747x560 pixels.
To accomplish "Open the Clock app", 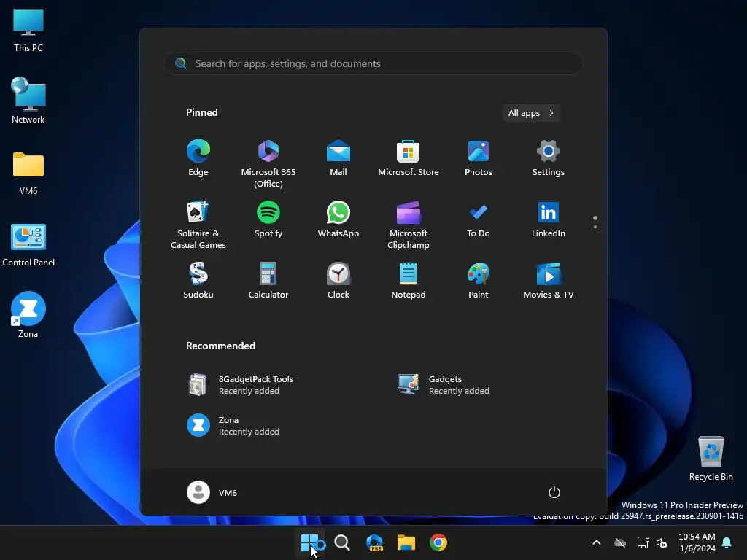I will [338, 281].
